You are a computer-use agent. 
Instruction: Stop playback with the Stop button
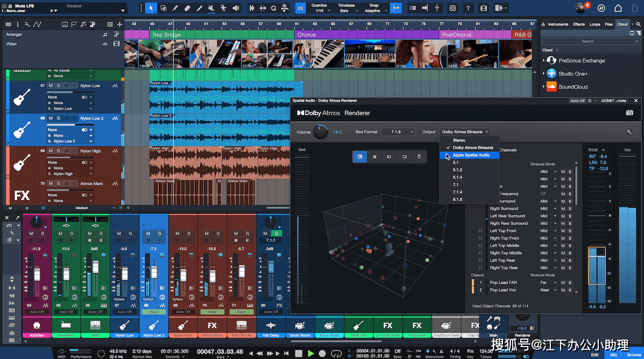click(299, 353)
